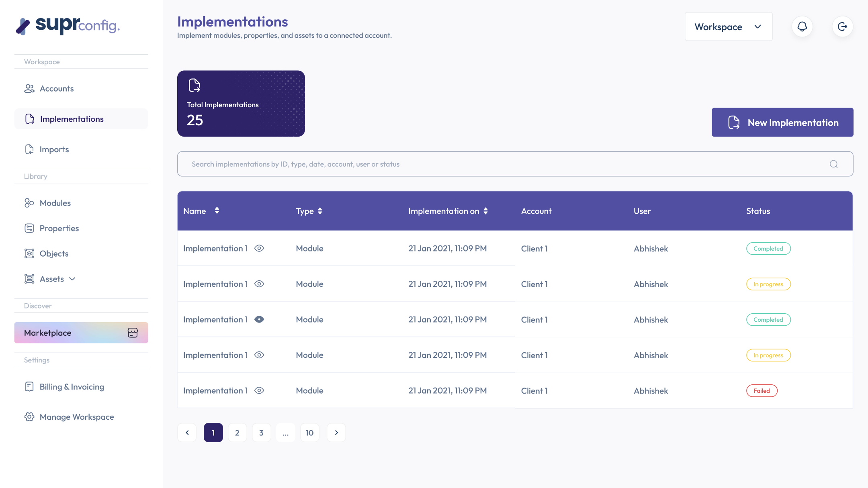Click the Modules sidebar icon

(29, 203)
